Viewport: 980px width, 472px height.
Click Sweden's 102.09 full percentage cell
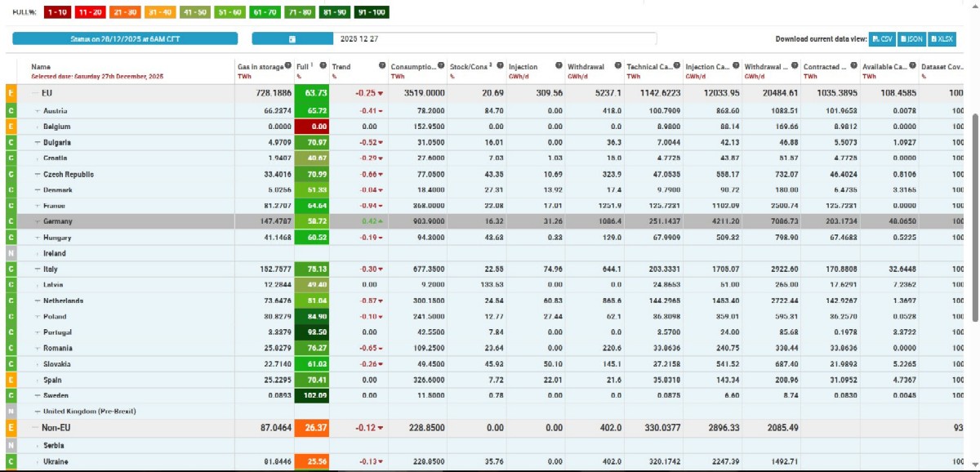coord(313,395)
